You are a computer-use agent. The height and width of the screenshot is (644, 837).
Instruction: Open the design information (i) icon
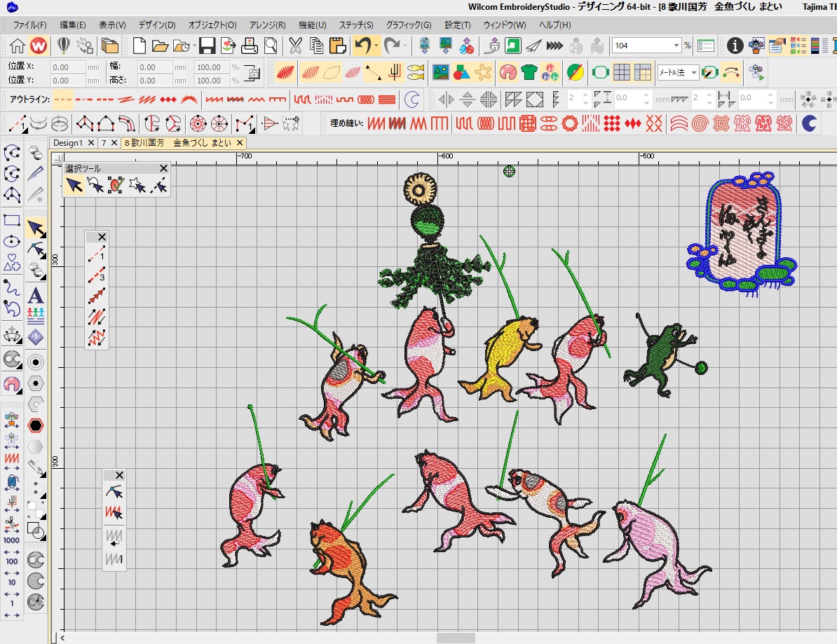[x=735, y=46]
